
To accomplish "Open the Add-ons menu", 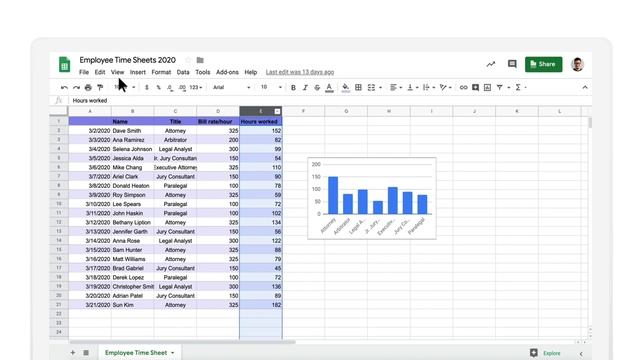I will (x=227, y=72).
